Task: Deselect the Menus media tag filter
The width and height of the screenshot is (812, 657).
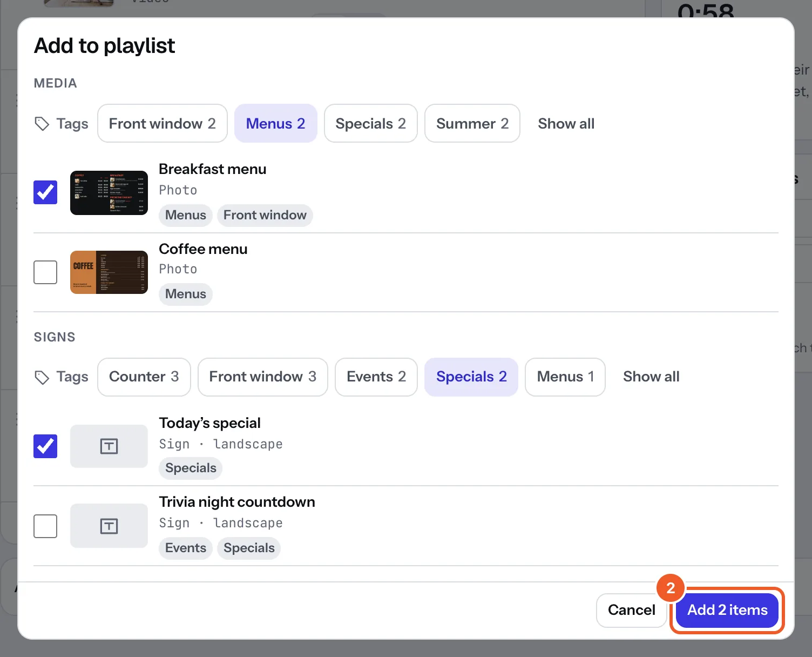Action: point(276,123)
